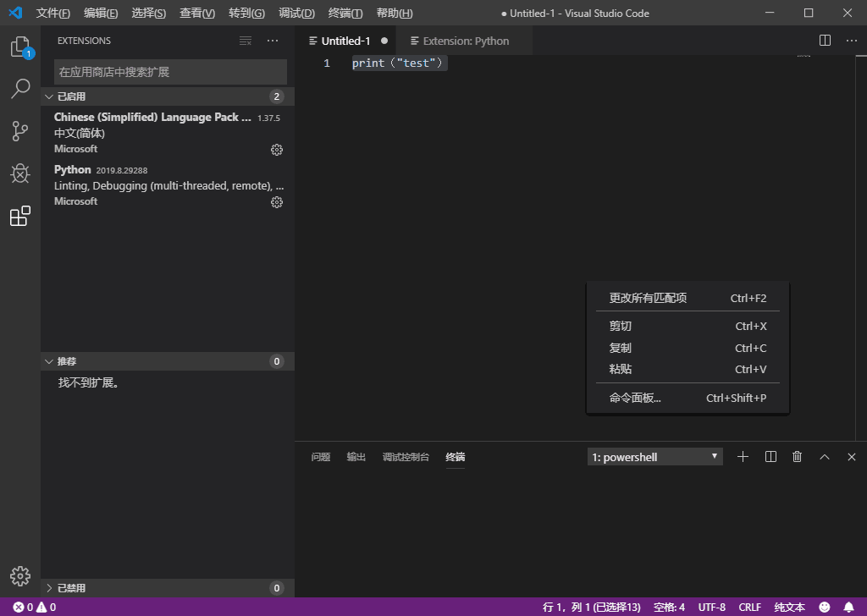Click the feedback smiley in status bar

tap(825, 608)
